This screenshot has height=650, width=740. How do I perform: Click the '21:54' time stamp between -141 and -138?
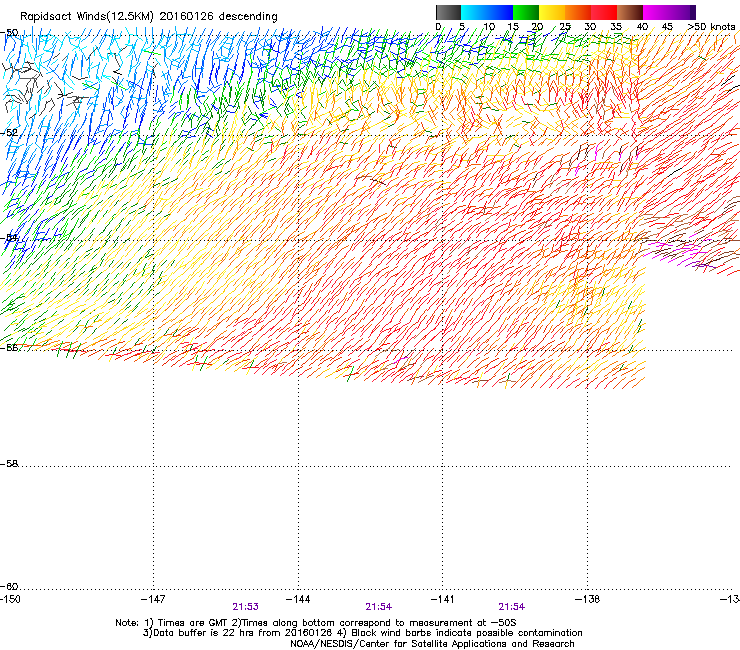click(512, 607)
